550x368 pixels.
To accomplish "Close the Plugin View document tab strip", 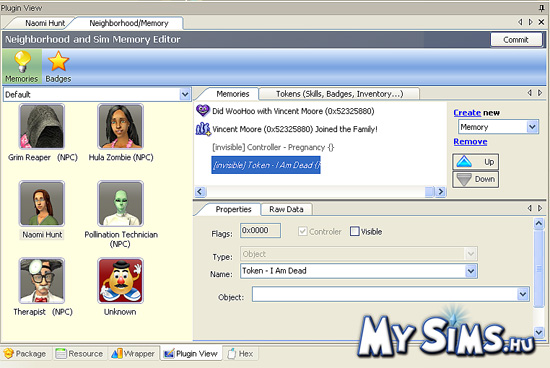I will [541, 22].
